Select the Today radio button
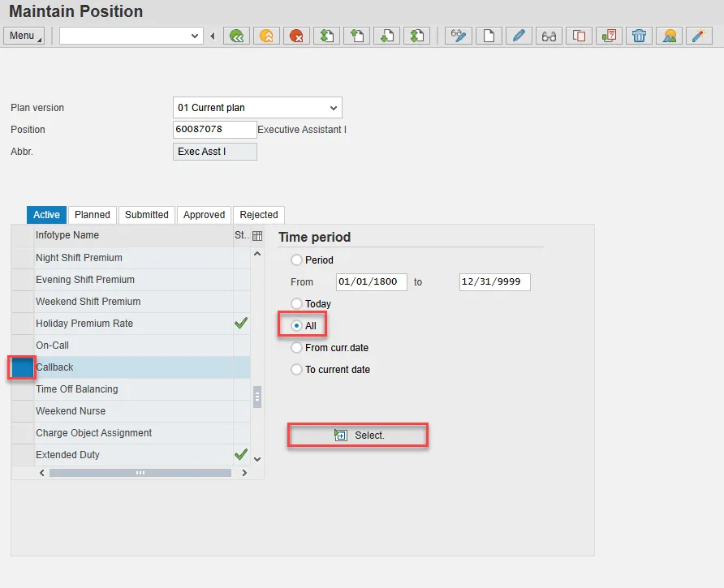The image size is (724, 588). (x=296, y=304)
